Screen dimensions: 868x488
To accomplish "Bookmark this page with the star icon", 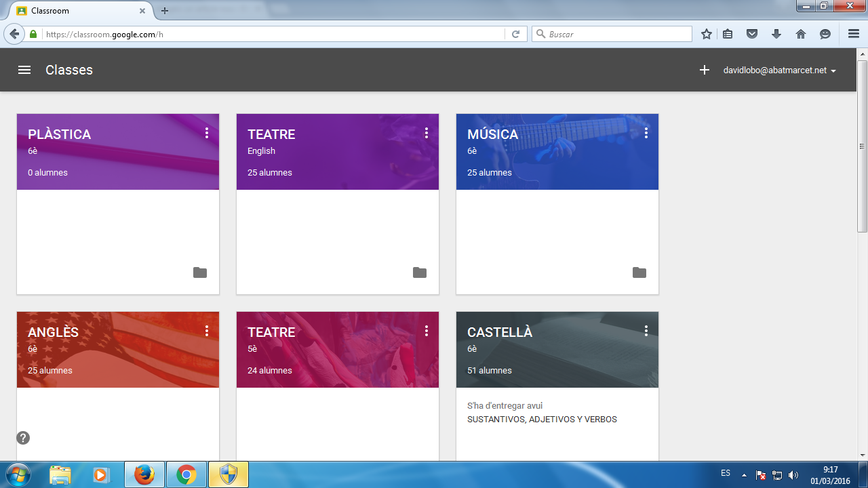I will click(x=707, y=34).
